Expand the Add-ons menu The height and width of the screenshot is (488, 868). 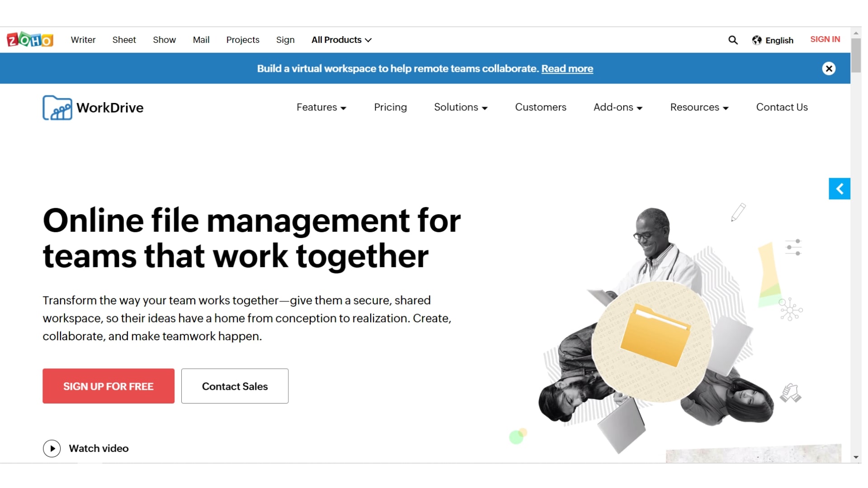coord(618,108)
